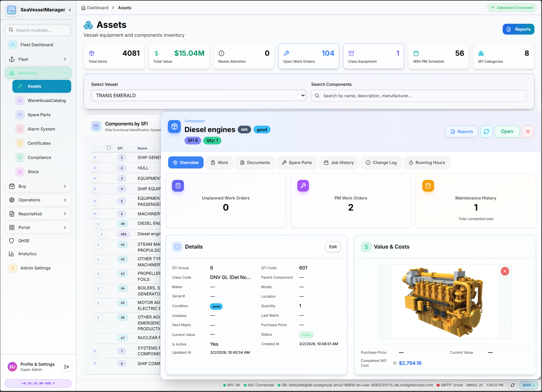Screen dimensions: 542x392
Task: Click the Search Components input field
Action: point(419,95)
